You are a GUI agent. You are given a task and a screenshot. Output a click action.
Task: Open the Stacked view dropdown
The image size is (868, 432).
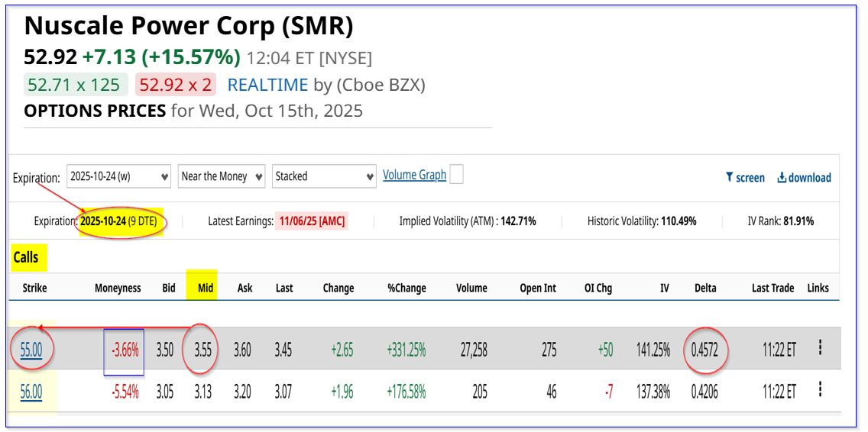point(324,176)
